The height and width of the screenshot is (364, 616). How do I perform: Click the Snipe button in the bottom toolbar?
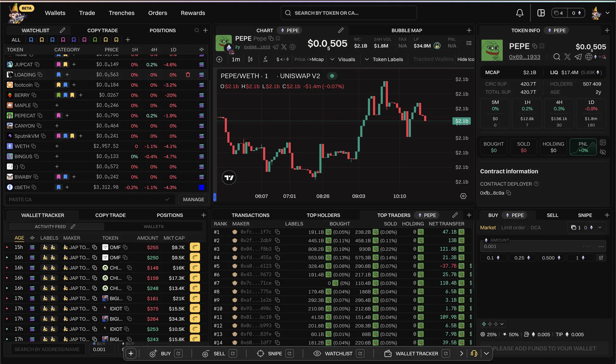[x=275, y=354]
